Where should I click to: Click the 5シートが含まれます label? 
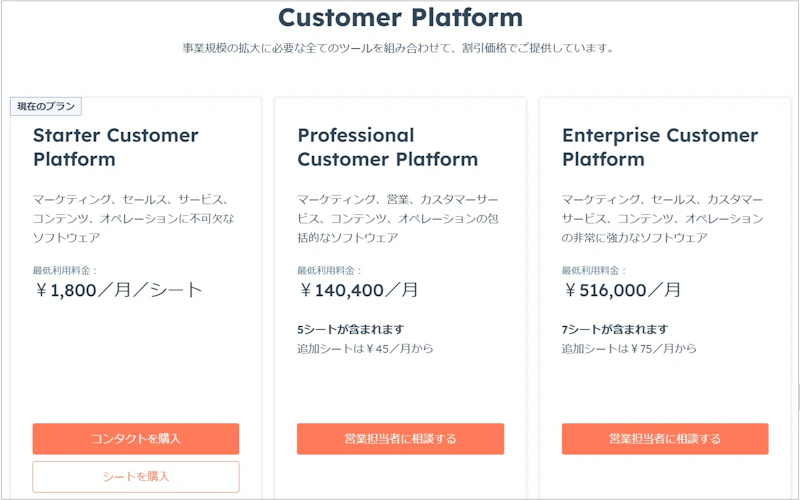[x=351, y=330]
